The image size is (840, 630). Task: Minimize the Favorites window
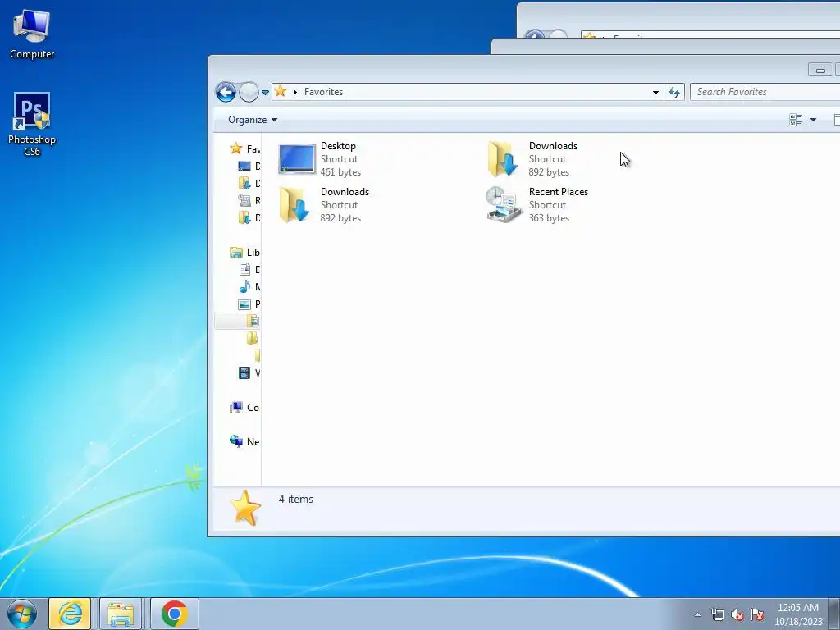point(820,70)
